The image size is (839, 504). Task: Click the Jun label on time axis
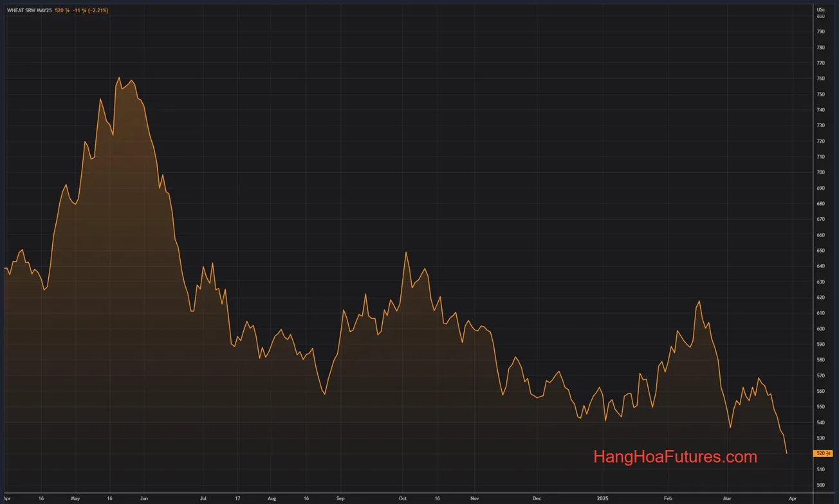click(x=143, y=498)
